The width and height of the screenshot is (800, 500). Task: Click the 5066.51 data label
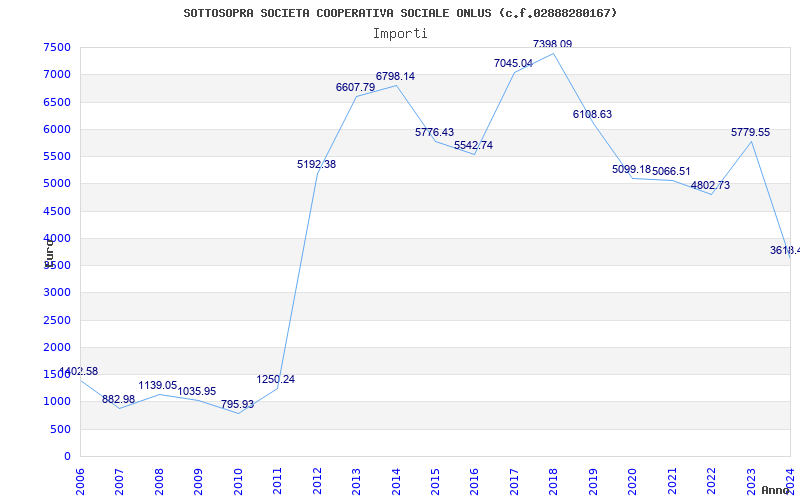671,171
